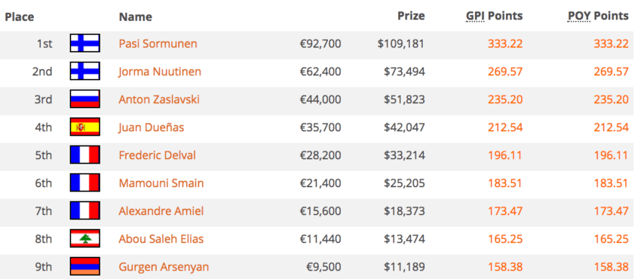
Task: Click the Lebanon flag in 8th place row
Action: (x=84, y=239)
